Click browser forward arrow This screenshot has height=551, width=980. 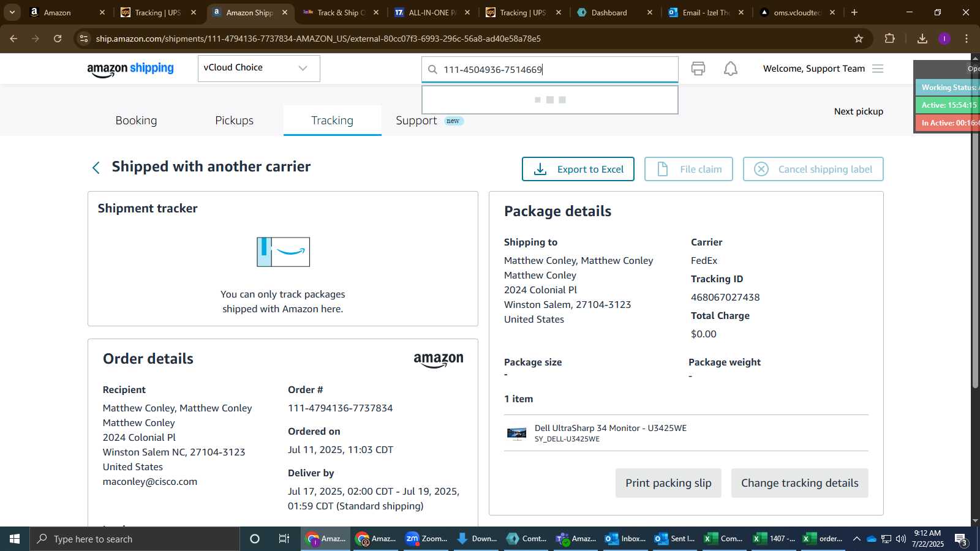(x=36, y=39)
